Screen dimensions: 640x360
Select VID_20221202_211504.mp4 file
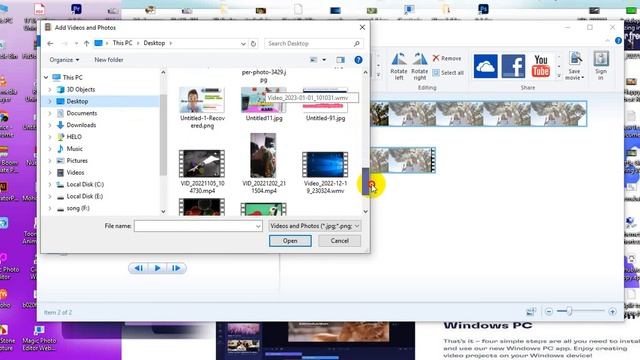pos(264,163)
